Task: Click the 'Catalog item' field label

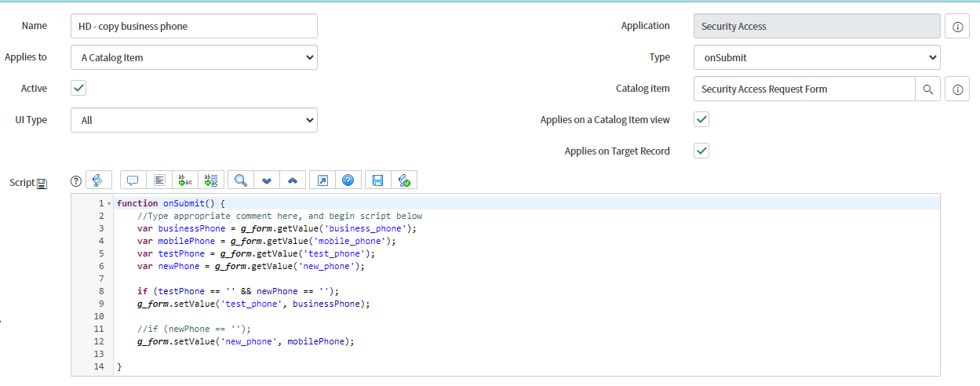Action: (x=643, y=88)
